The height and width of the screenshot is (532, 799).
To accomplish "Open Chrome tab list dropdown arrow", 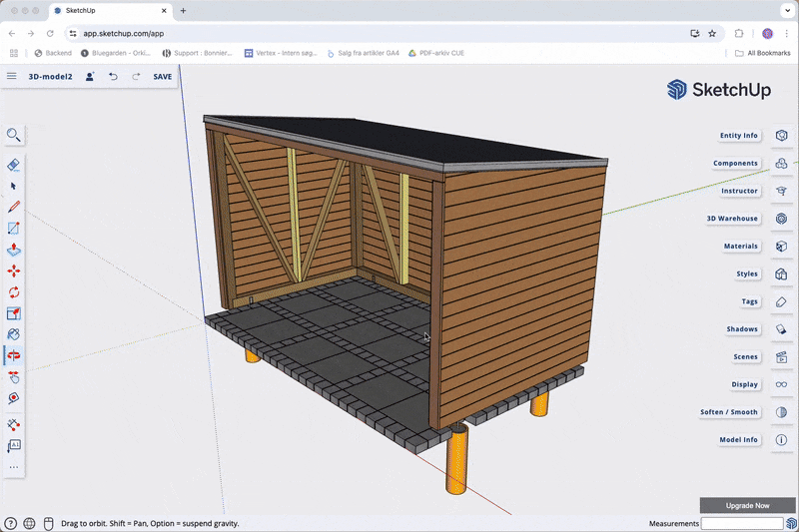I will 785,10.
